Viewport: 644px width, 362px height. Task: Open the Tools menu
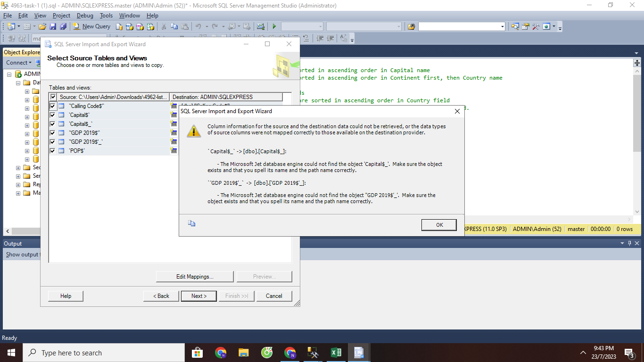click(106, 16)
